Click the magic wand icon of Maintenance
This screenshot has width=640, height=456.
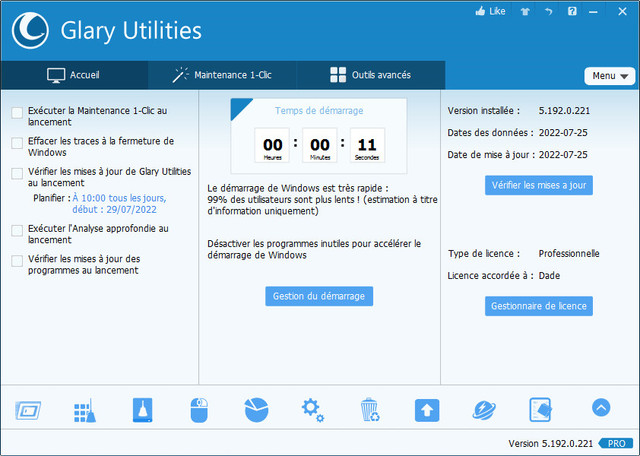click(180, 75)
